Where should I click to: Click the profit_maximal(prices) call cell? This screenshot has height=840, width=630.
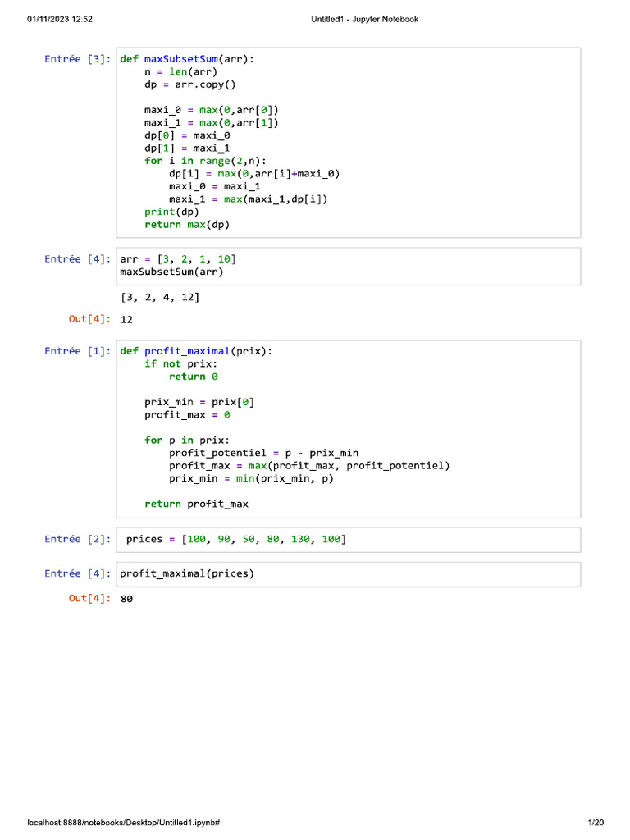(348, 574)
